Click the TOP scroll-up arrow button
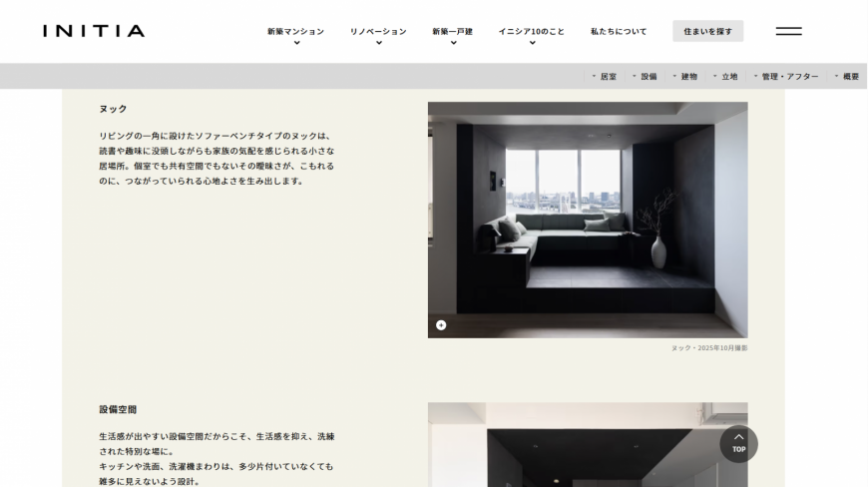Screen dimensions: 868x487 point(738,443)
